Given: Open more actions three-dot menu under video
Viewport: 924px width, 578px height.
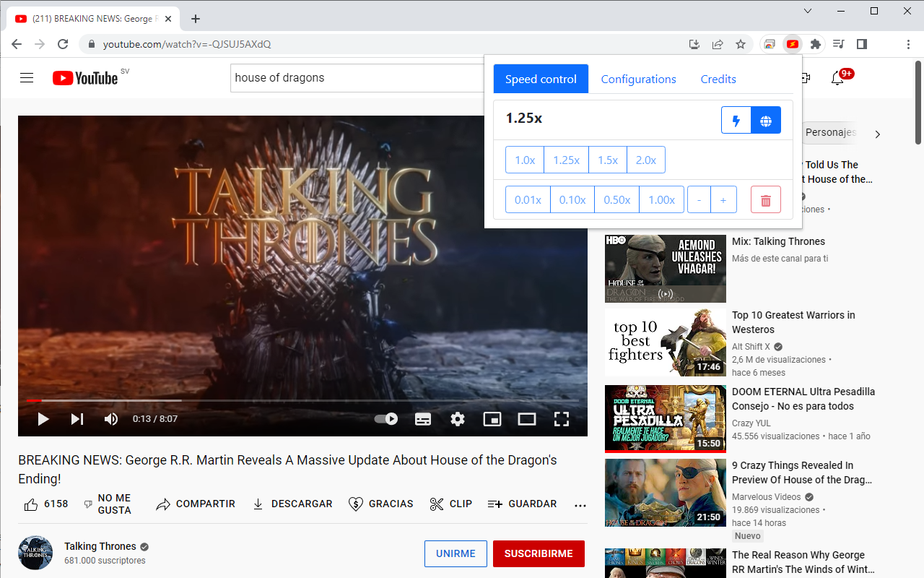Looking at the screenshot, I should click(580, 504).
